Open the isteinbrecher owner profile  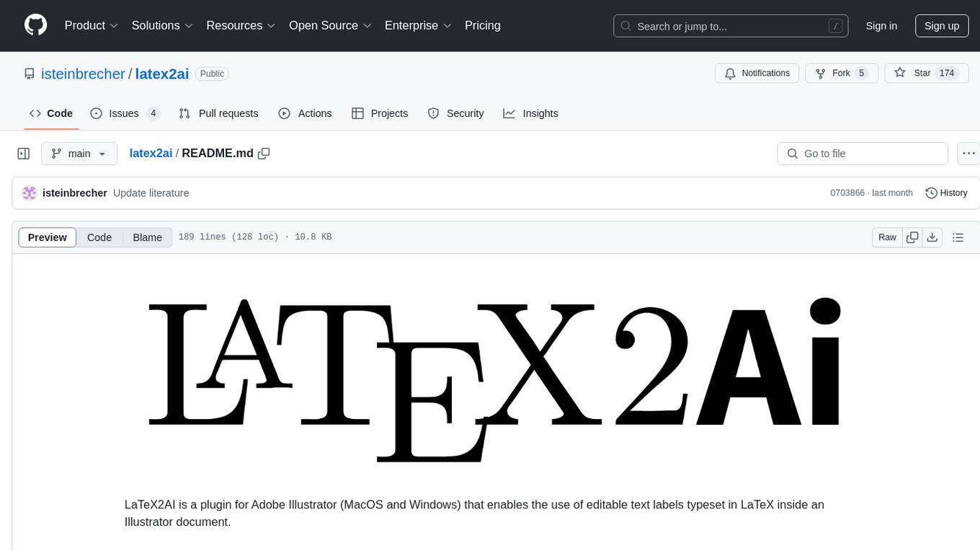[83, 74]
